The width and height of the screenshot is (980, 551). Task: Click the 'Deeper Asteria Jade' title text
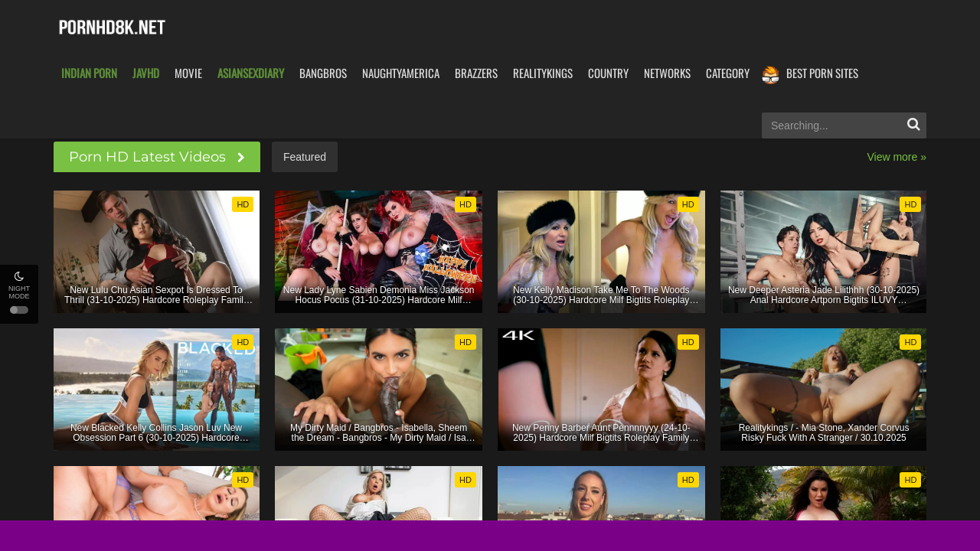tap(823, 295)
